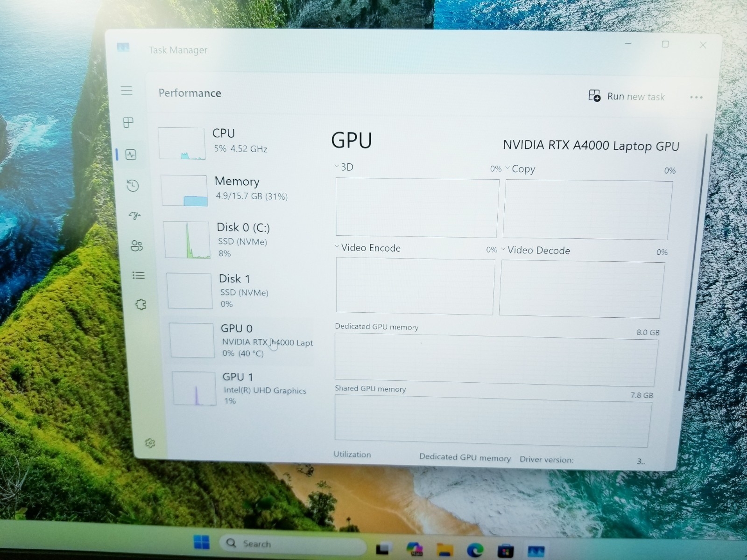Click the '7.8 GB' shared memory value
This screenshot has width=747, height=560.
[642, 395]
